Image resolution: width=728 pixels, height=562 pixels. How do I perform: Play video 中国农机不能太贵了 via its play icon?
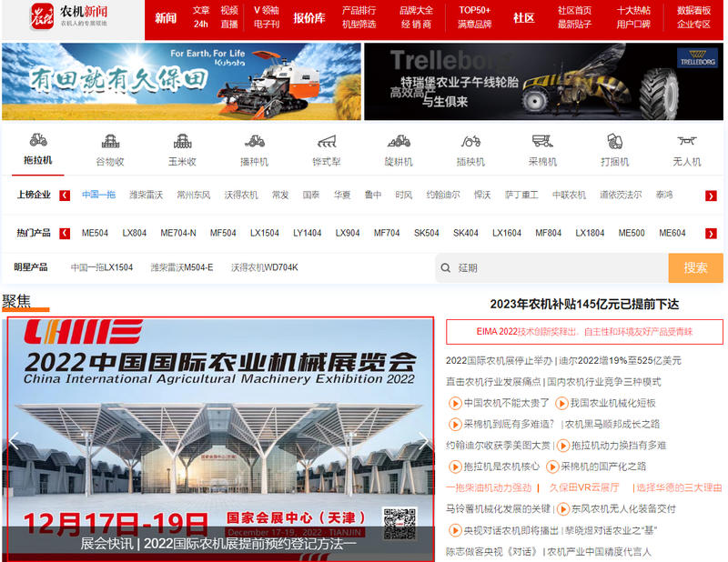tap(454, 403)
